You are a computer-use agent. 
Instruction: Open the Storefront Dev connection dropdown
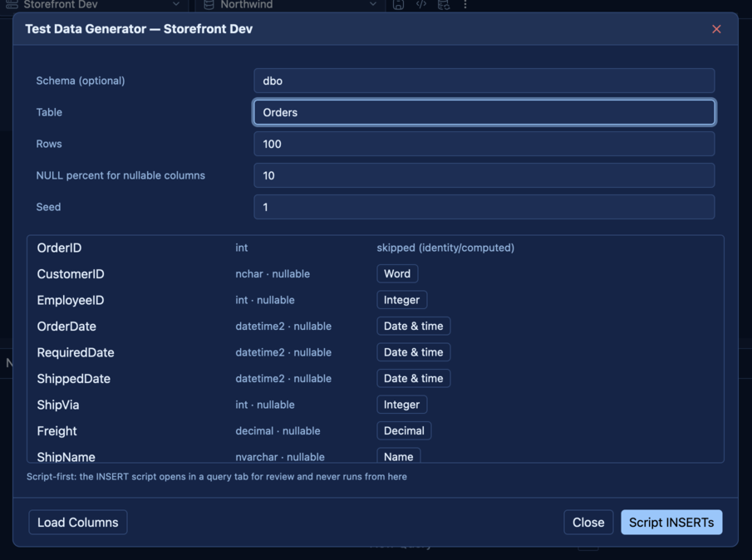coord(92,4)
